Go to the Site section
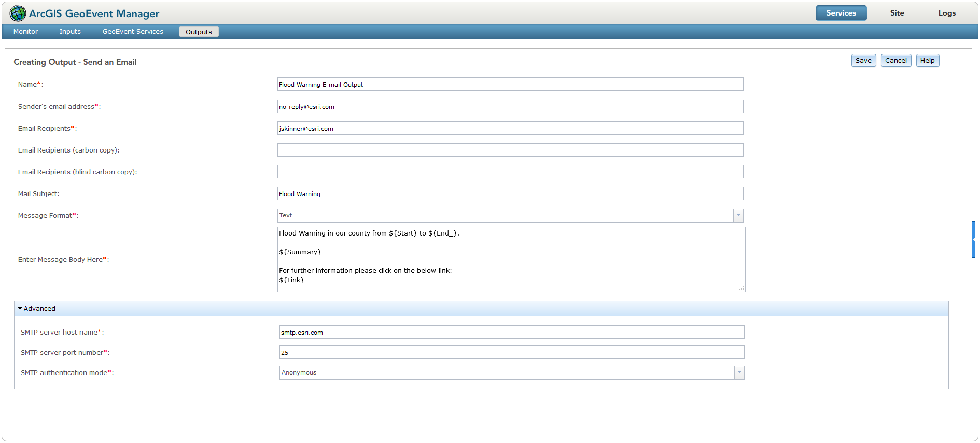The image size is (980, 443). [897, 13]
